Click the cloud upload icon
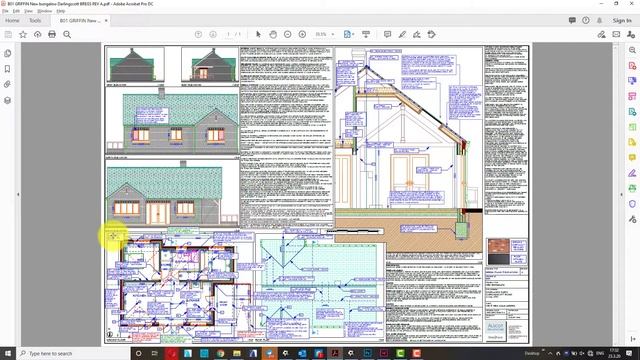The height and width of the screenshot is (360, 640). 38,35
